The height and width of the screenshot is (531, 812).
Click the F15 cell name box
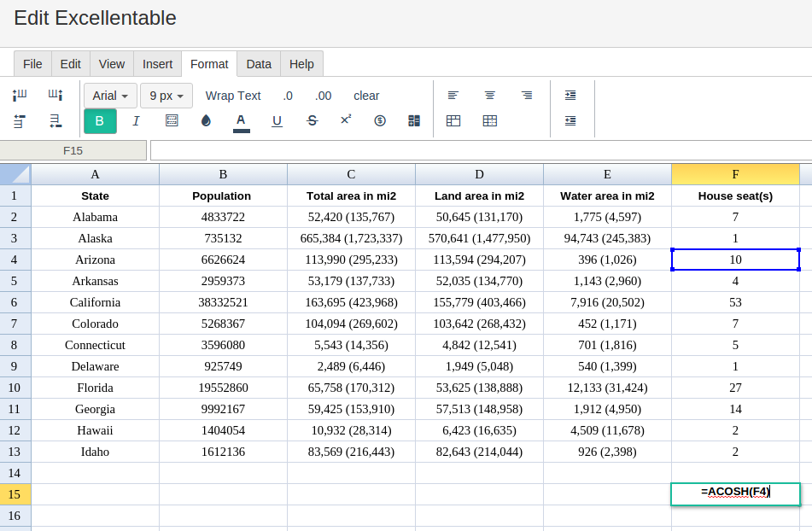(73, 150)
